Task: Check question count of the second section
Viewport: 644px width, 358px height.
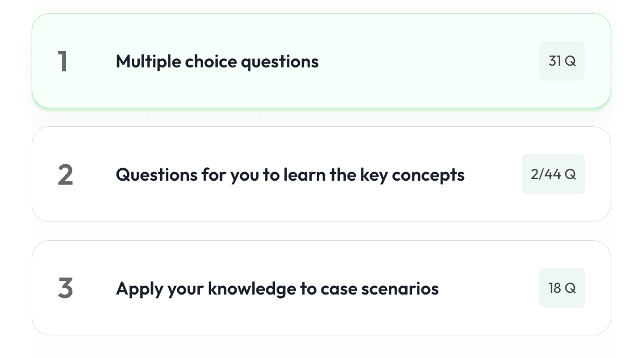Action: coord(553,174)
